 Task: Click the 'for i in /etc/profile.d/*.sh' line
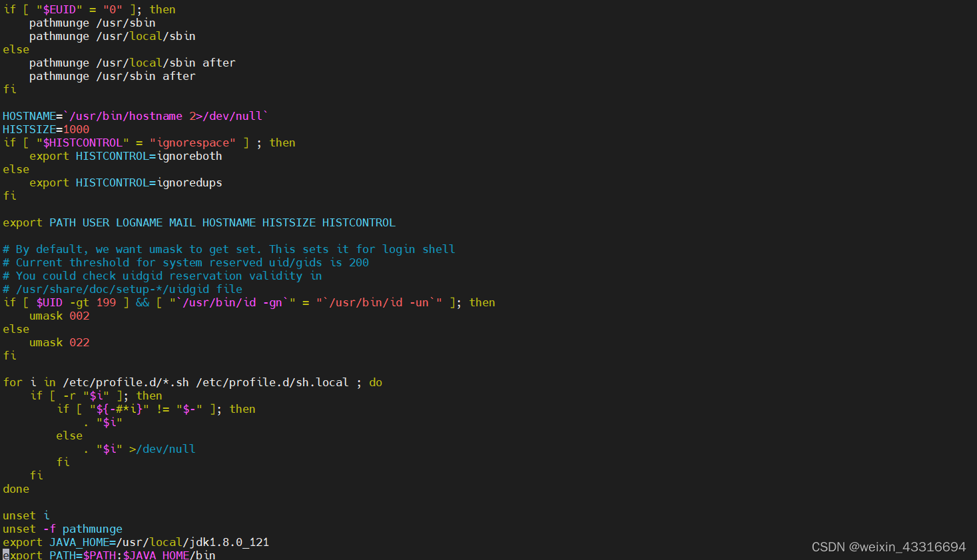tap(192, 382)
